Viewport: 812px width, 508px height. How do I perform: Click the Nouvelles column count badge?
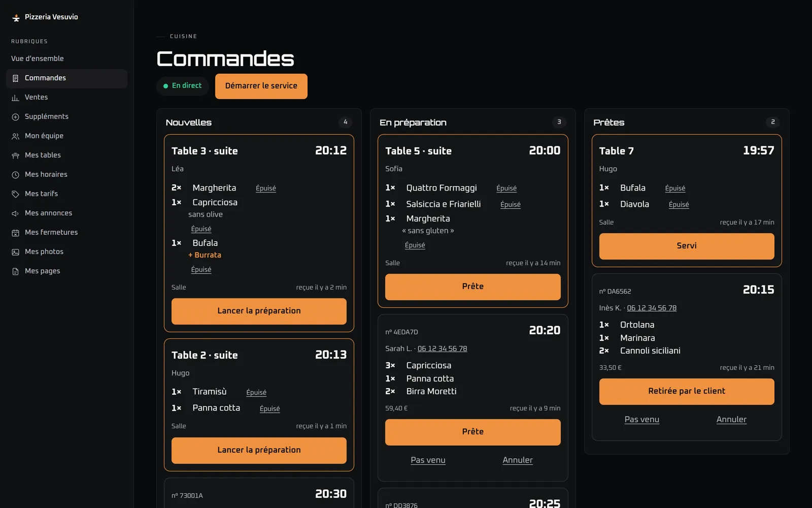[345, 122]
